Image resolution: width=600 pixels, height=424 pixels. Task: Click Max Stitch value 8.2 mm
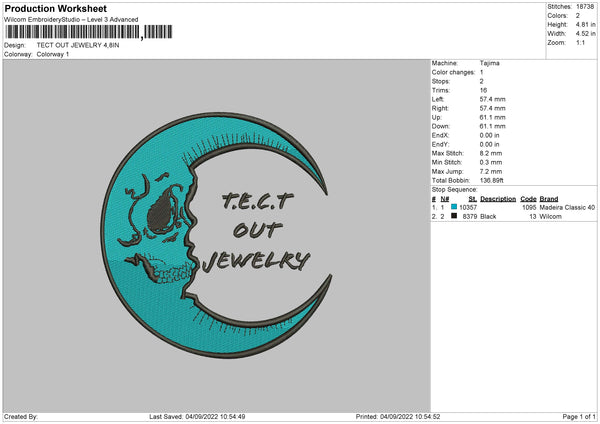[491, 153]
